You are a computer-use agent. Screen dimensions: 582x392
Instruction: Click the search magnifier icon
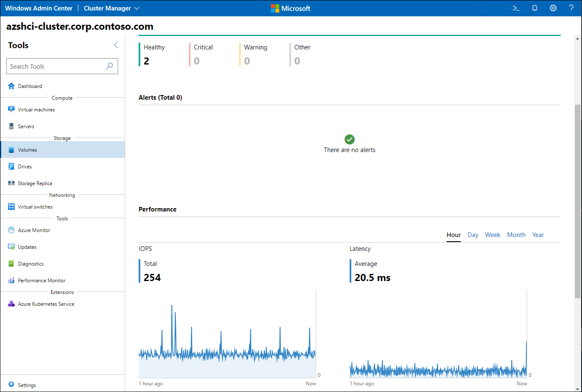tap(109, 66)
